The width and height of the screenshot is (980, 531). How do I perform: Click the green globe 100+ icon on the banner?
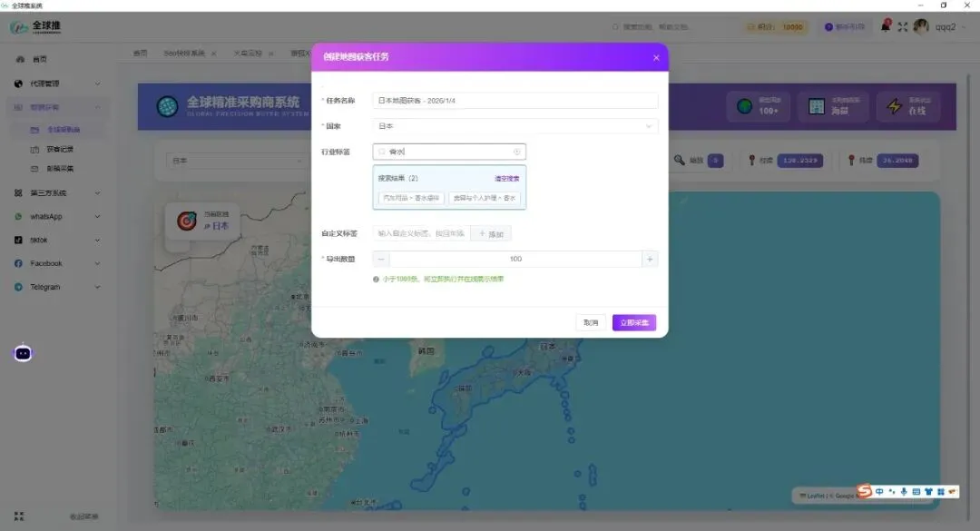[x=744, y=106]
